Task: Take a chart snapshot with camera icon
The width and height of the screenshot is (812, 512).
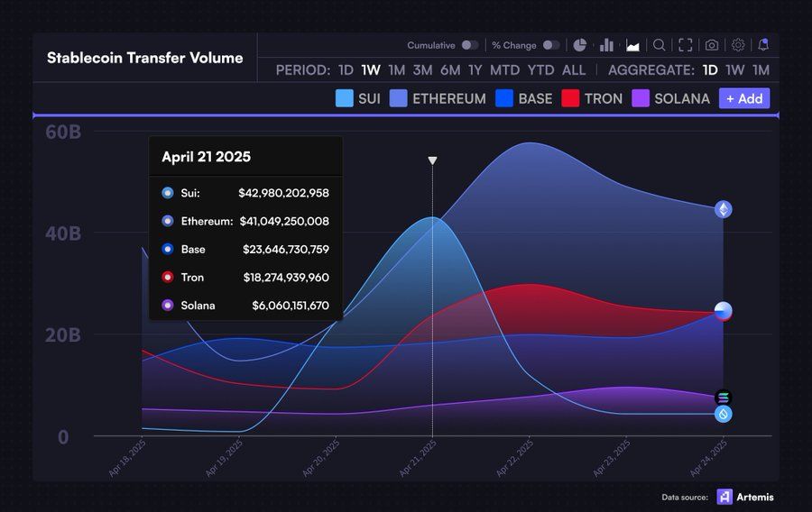Action: pos(712,45)
